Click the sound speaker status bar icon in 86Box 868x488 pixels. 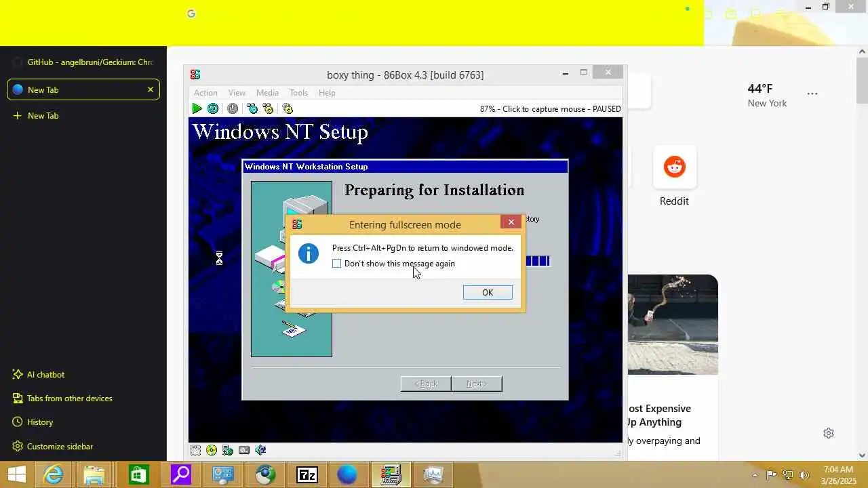(260, 450)
